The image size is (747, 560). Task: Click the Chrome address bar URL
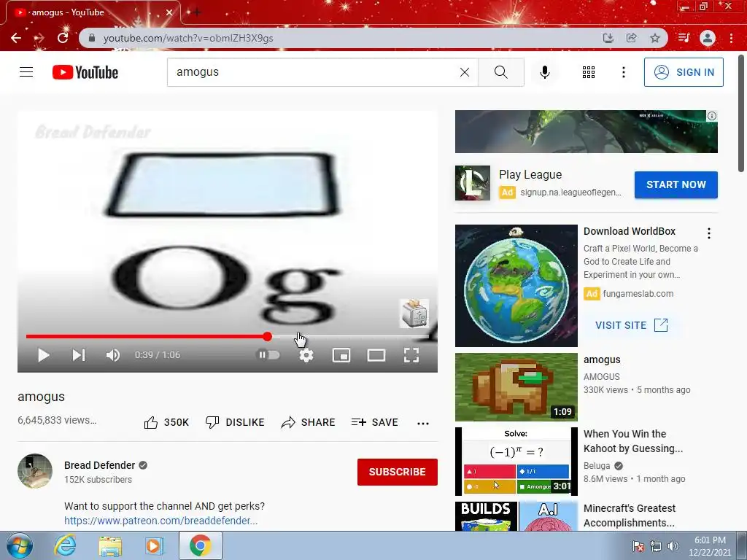pyautogui.click(x=188, y=38)
